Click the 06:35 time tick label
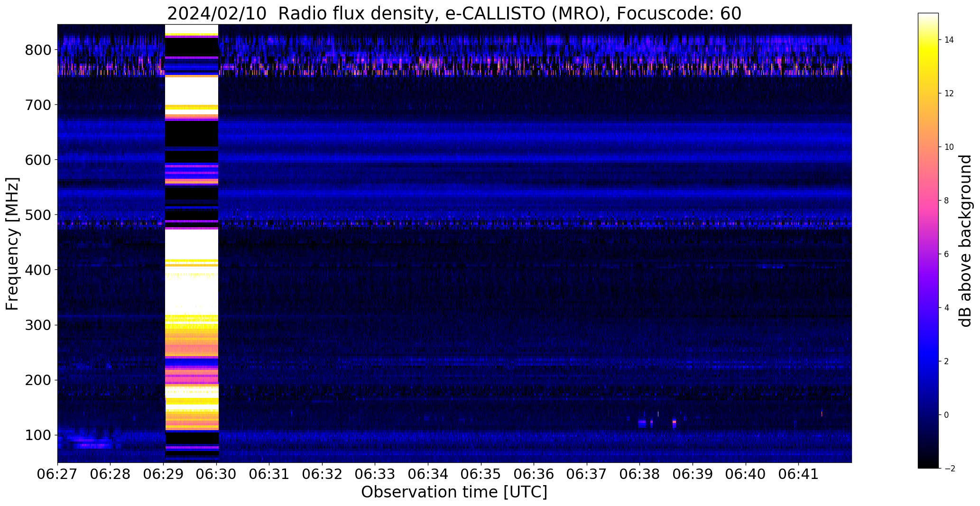Screen dimensions: 980x506 pos(481,474)
